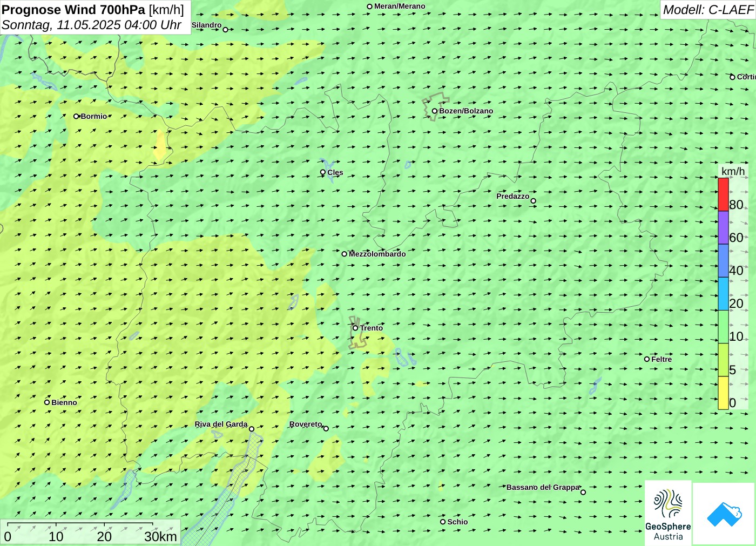Click the red 80 km/h legend swatch
Screen dimensions: 756x546
click(x=723, y=194)
